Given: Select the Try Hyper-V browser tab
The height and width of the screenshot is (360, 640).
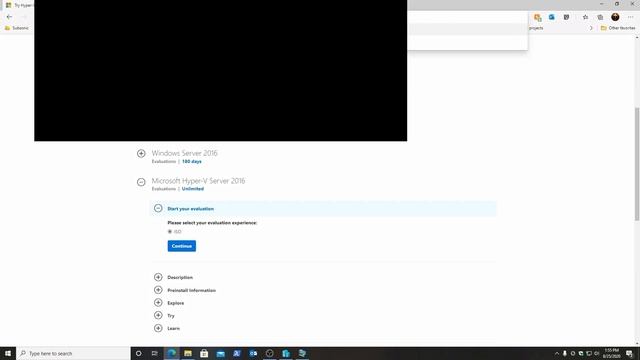Looking at the screenshot, I should coord(20,5).
